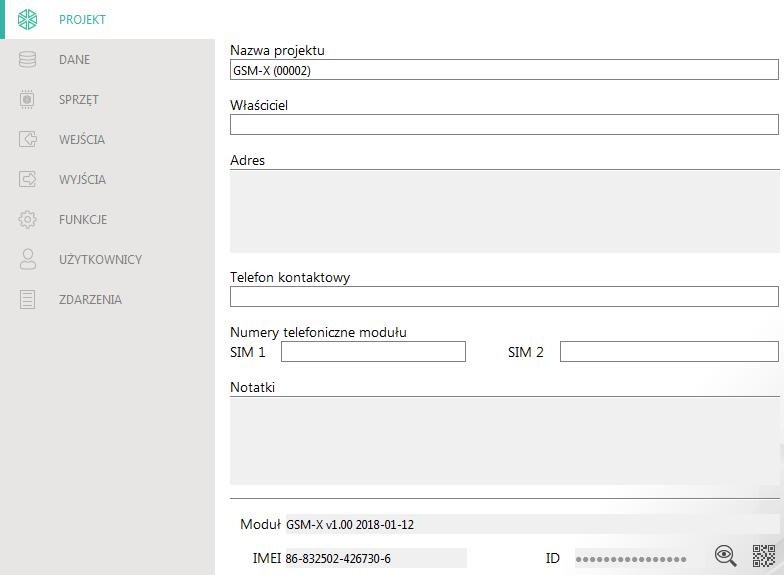Click into the Adres text area
The height and width of the screenshot is (575, 784).
(504, 211)
